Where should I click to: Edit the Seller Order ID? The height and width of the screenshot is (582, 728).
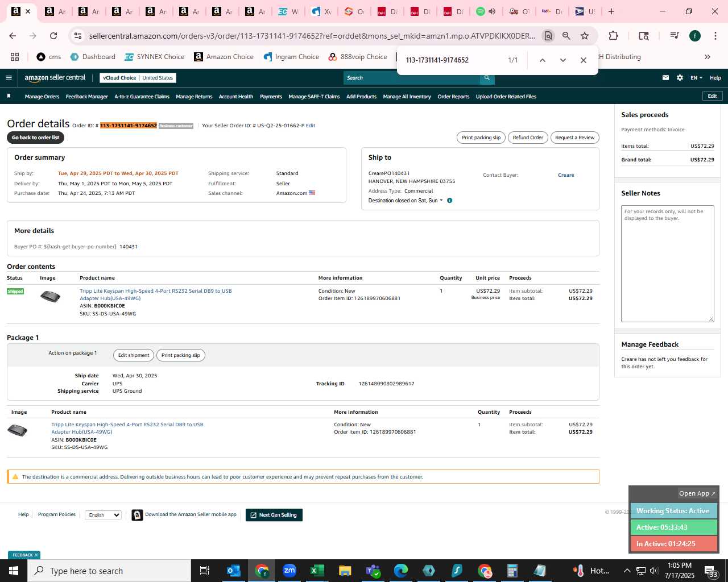(311, 126)
